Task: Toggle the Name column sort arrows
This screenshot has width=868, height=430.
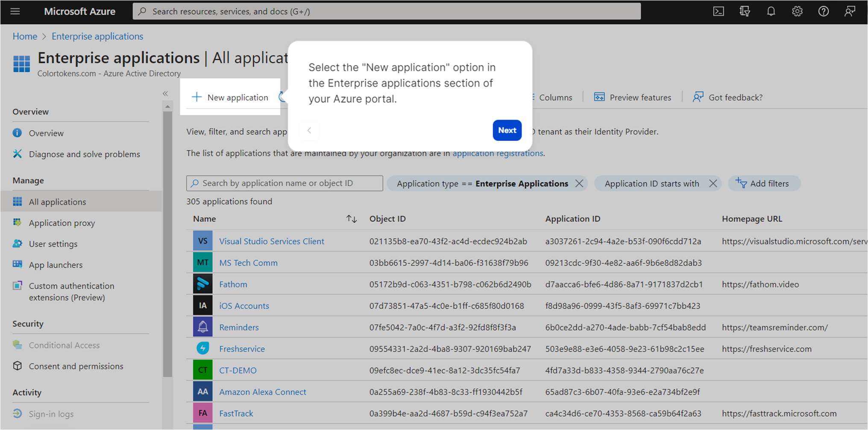Action: [351, 219]
